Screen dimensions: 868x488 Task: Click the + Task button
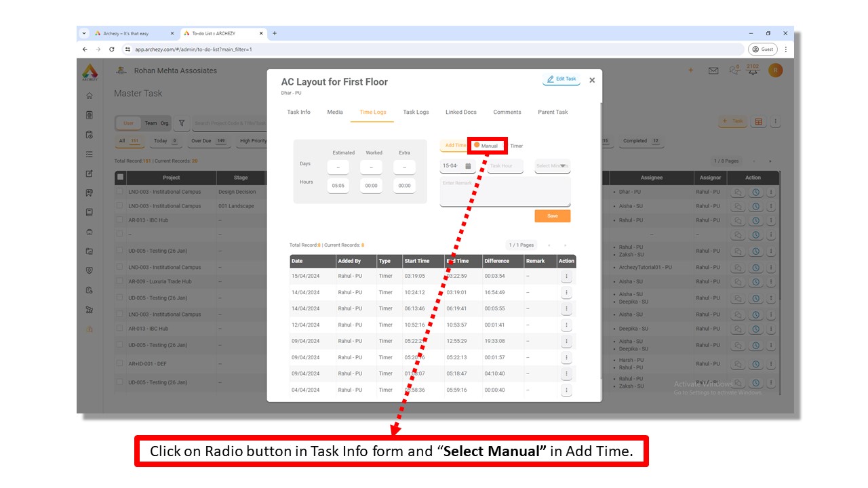click(733, 121)
